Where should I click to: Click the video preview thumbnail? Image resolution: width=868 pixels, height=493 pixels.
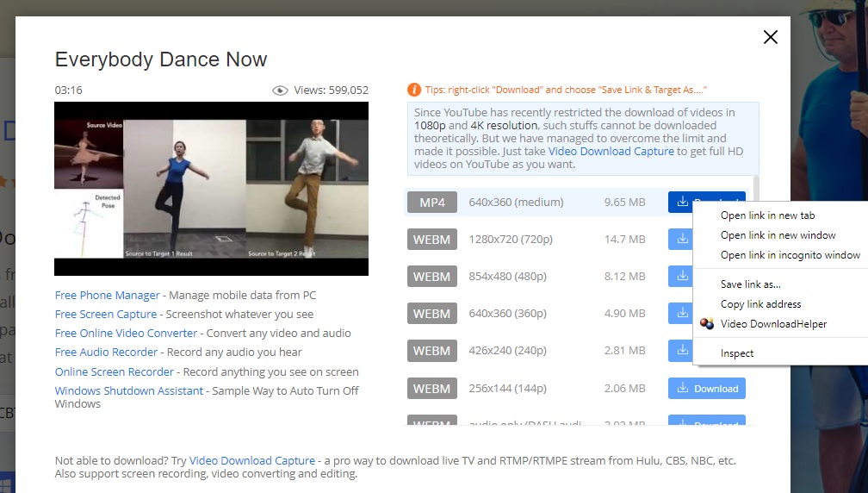click(x=211, y=189)
